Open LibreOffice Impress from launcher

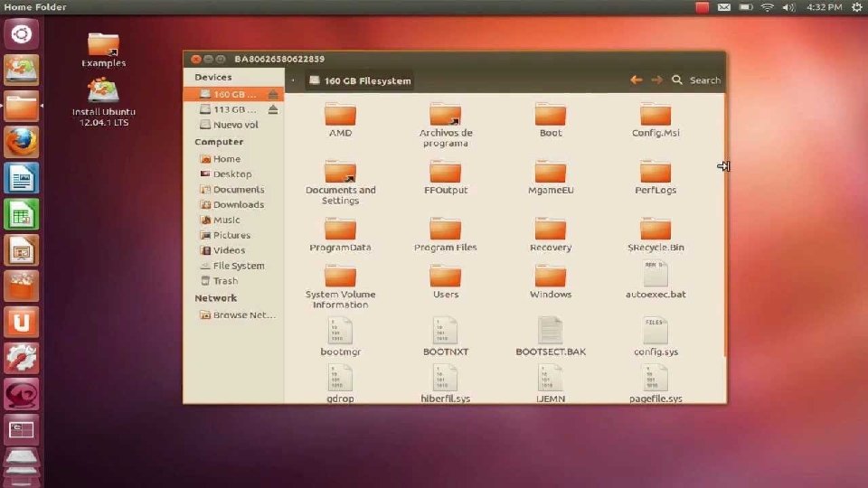coord(22,250)
